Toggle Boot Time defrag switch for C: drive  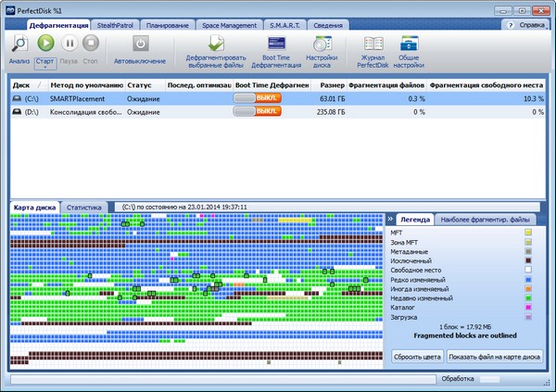pyautogui.click(x=257, y=97)
